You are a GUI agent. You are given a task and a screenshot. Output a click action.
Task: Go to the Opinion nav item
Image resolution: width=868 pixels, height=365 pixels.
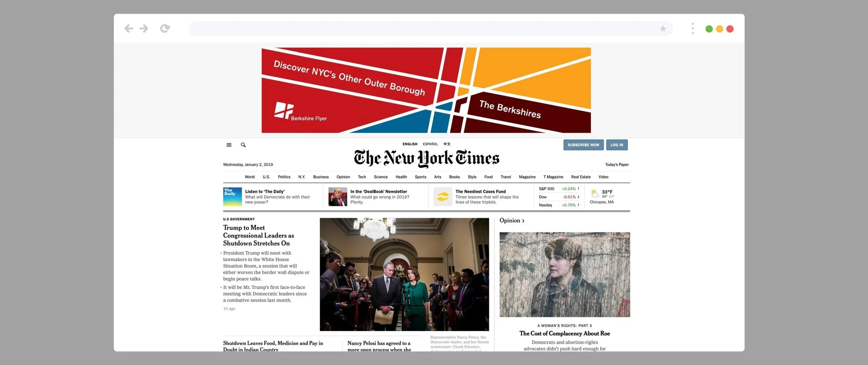click(x=343, y=177)
